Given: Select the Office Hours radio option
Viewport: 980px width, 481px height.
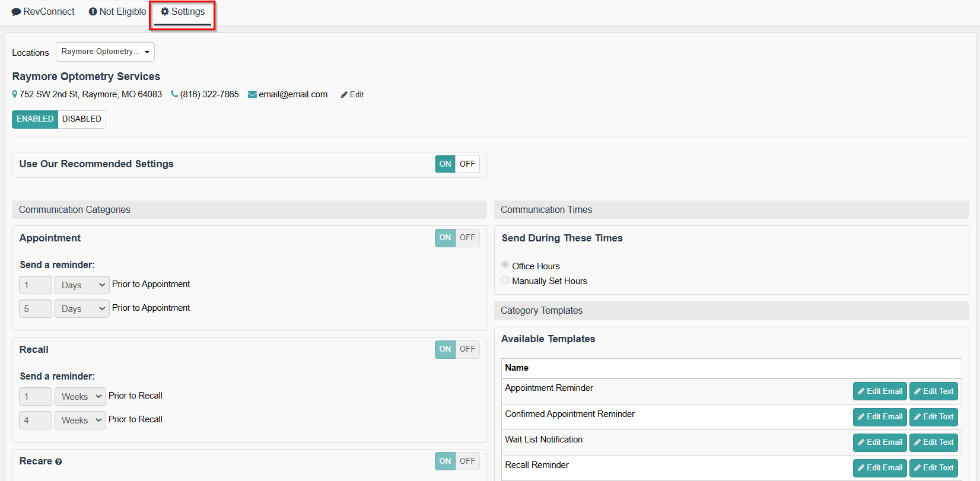Looking at the screenshot, I should point(505,265).
